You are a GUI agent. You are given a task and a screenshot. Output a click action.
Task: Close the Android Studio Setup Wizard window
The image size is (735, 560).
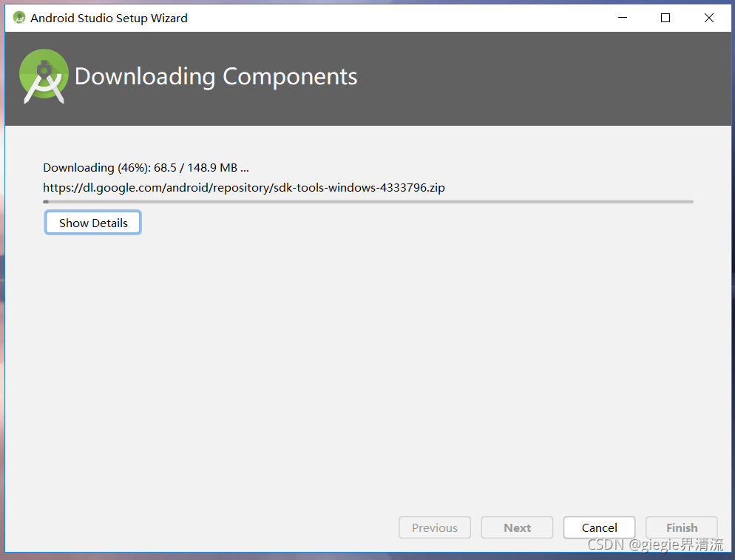click(x=708, y=18)
